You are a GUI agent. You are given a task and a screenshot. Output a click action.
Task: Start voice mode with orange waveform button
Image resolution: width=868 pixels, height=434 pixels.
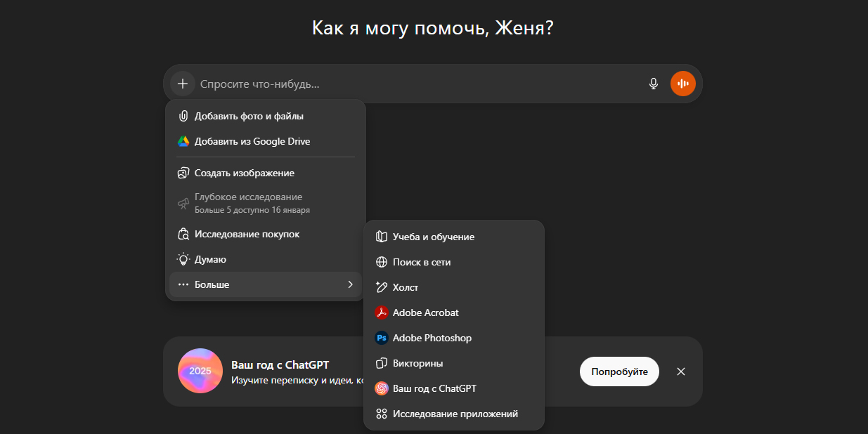click(682, 84)
